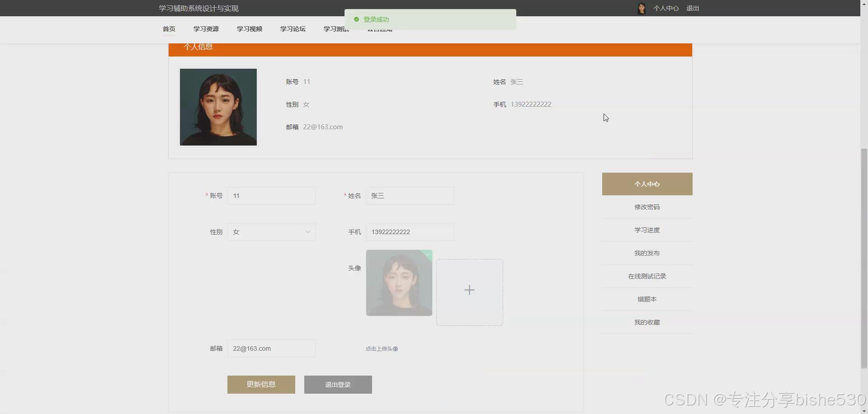View 我的发布 in the sidebar

(647, 253)
